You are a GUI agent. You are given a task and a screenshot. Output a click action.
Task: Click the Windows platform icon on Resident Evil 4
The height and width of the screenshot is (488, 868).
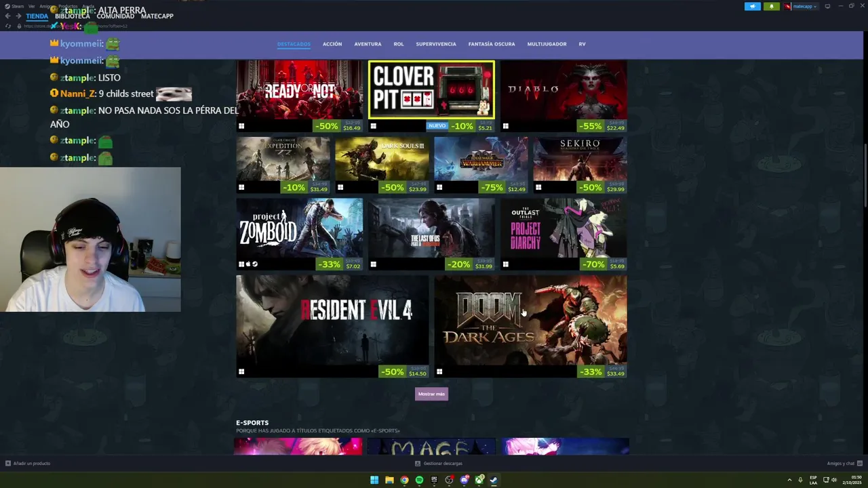[241, 371]
